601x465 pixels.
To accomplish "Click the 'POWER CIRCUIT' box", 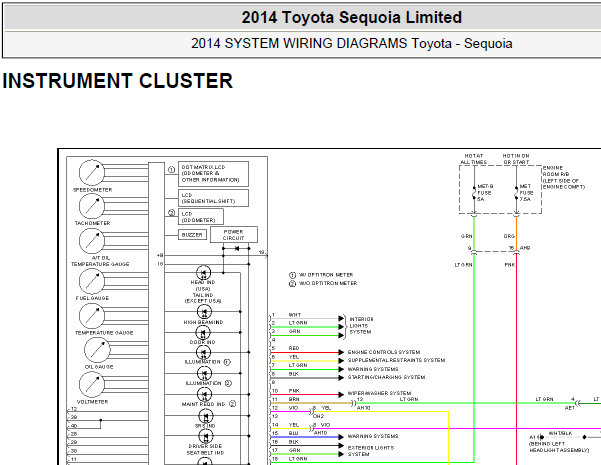I will coord(234,235).
